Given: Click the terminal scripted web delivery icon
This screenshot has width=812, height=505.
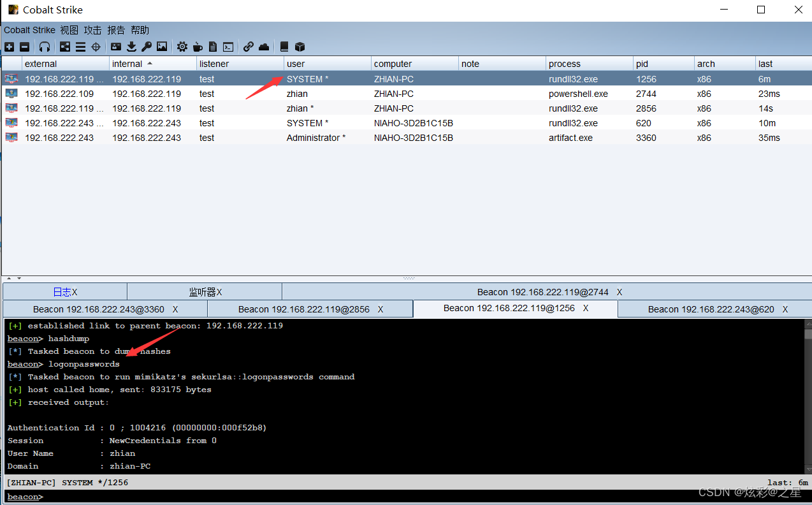Looking at the screenshot, I should (x=228, y=47).
